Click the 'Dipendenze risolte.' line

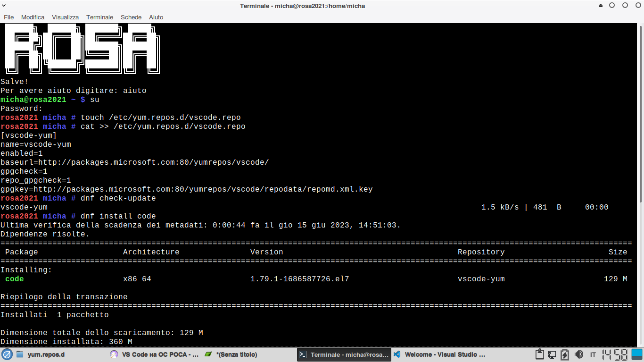click(x=45, y=234)
